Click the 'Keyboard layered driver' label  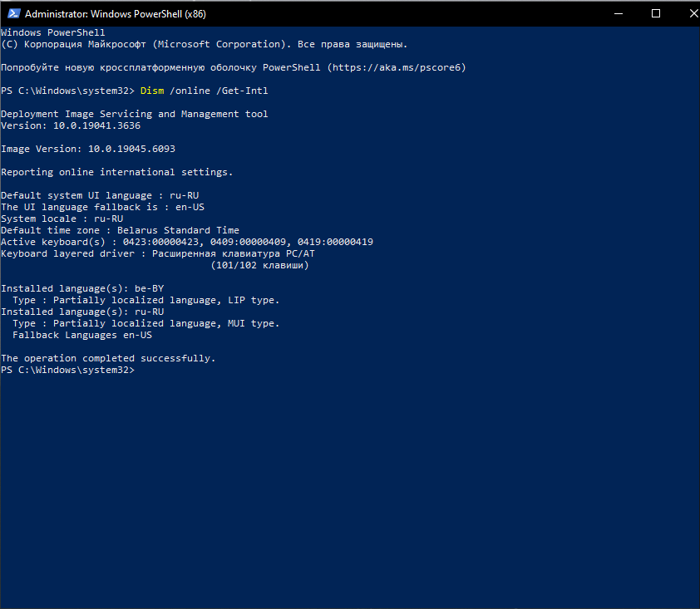click(67, 253)
